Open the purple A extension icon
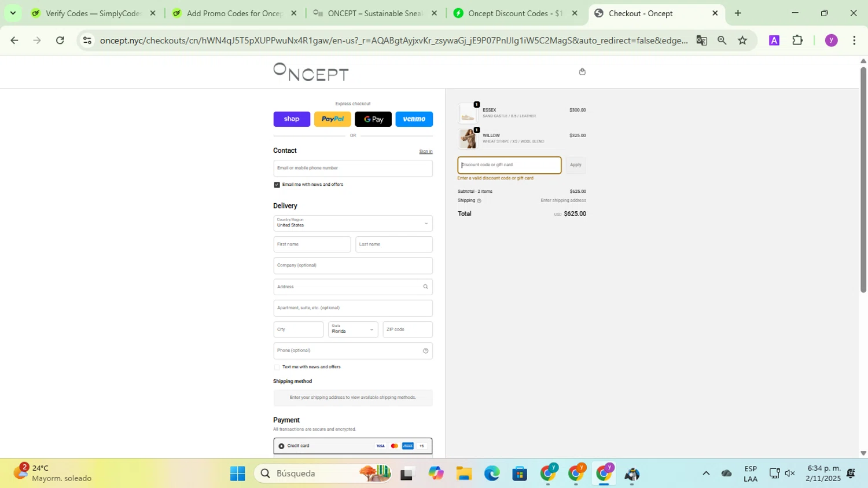Screen dimensions: 868x488 click(774, 41)
